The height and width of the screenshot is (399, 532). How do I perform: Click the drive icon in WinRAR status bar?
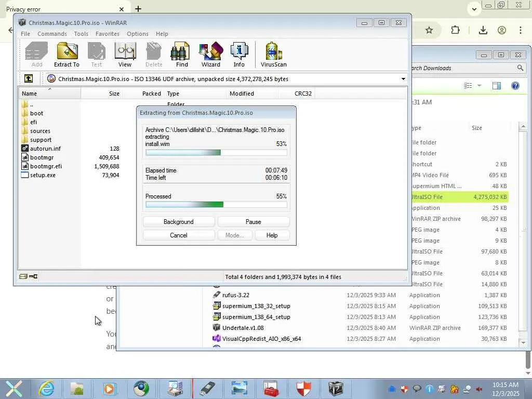click(x=23, y=276)
